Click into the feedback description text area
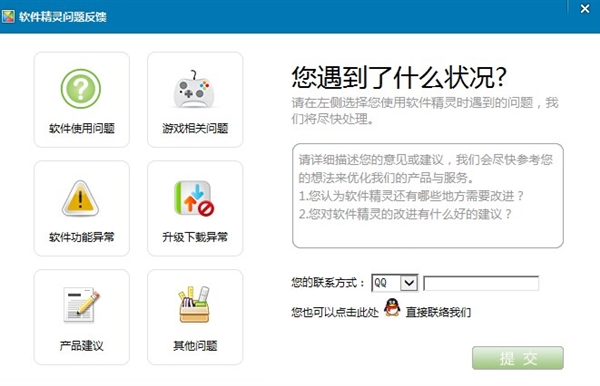The image size is (600, 386). [x=428, y=195]
